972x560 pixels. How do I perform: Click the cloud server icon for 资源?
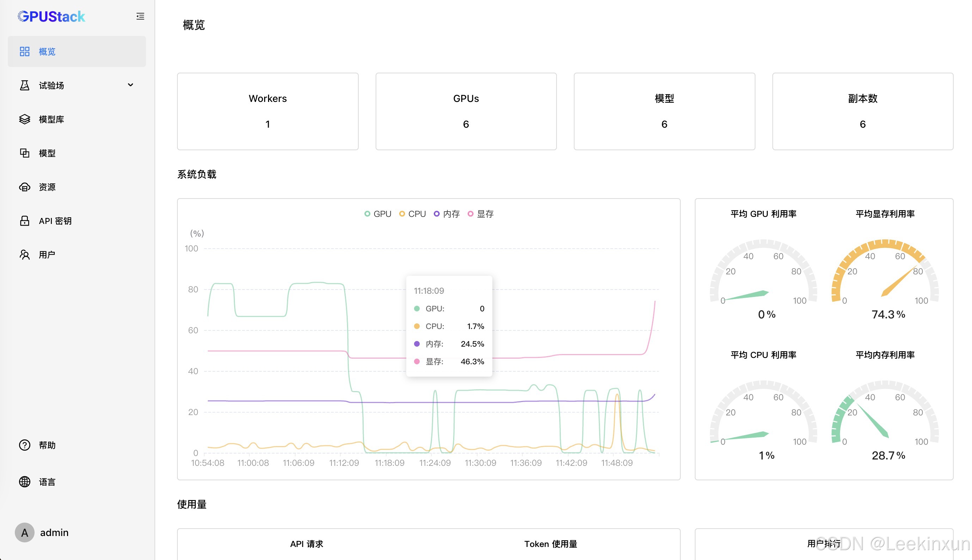click(25, 187)
